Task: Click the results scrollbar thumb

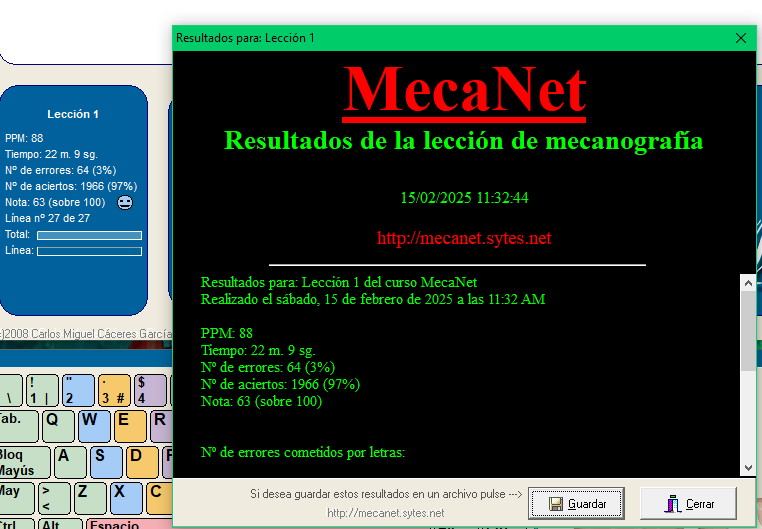Action: [748, 330]
